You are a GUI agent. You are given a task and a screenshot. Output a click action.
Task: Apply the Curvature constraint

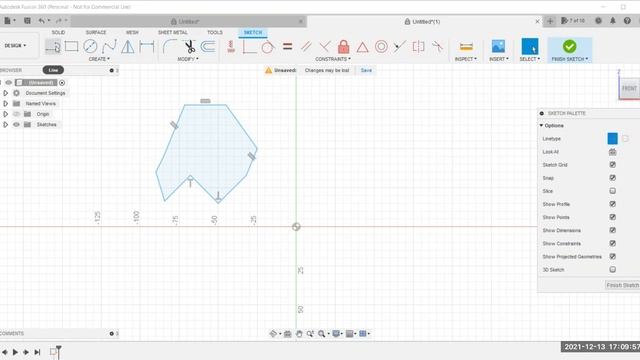click(x=437, y=47)
